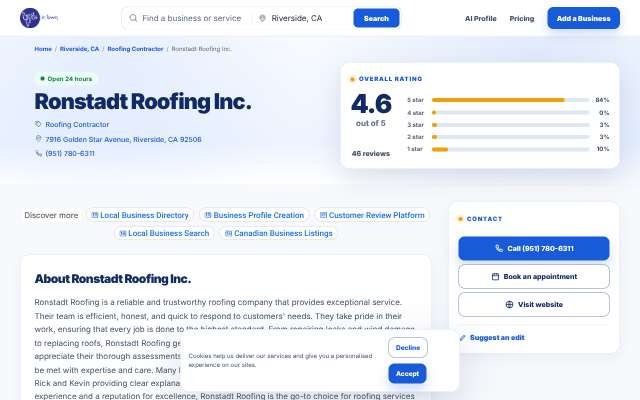This screenshot has width=640, height=400.
Task: Click the Roofing Contractor category link
Action: click(77, 124)
